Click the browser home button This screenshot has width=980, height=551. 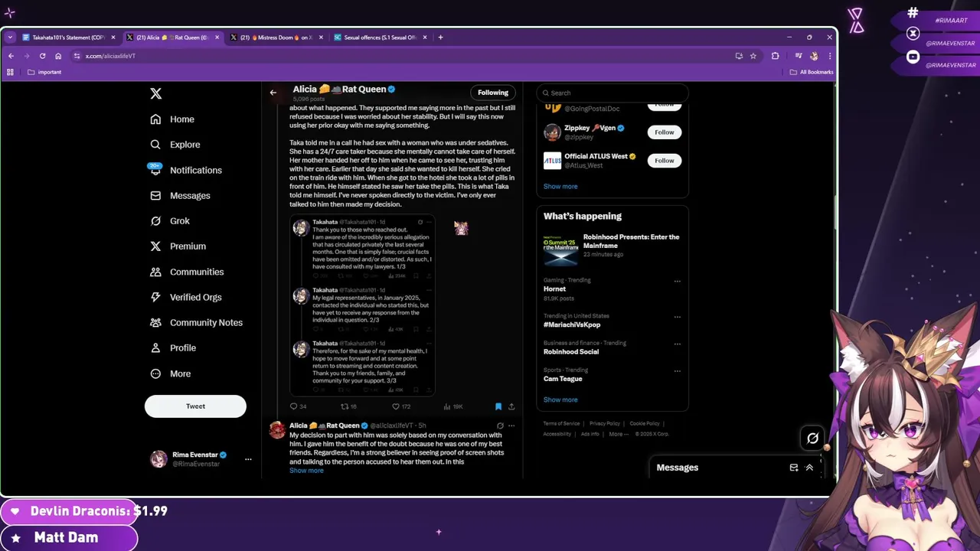(x=57, y=56)
